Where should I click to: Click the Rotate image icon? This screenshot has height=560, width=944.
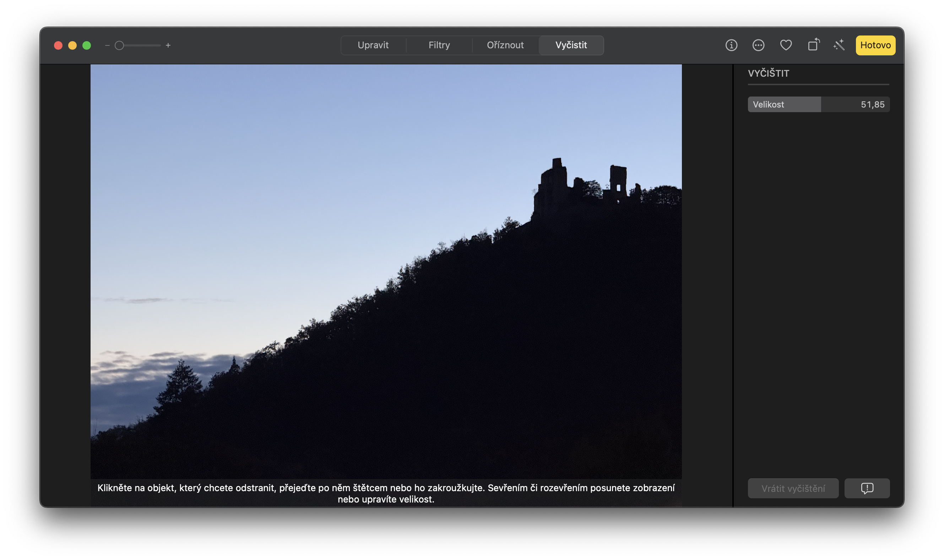click(x=813, y=45)
